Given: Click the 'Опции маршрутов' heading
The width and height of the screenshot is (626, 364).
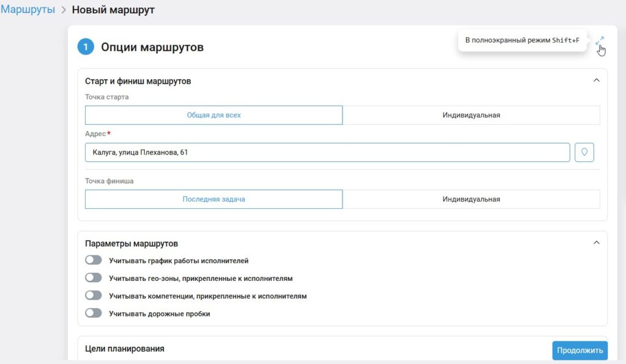Looking at the screenshot, I should pyautogui.click(x=152, y=47).
